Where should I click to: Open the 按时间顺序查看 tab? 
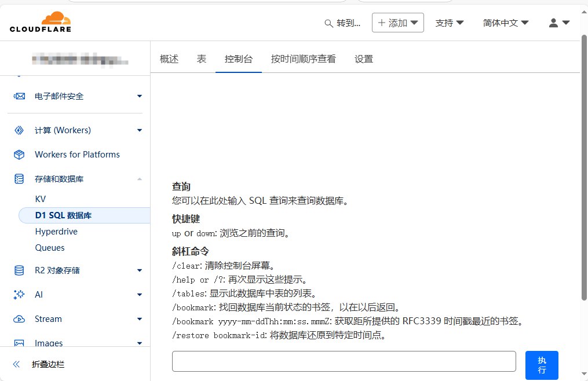[x=304, y=59]
